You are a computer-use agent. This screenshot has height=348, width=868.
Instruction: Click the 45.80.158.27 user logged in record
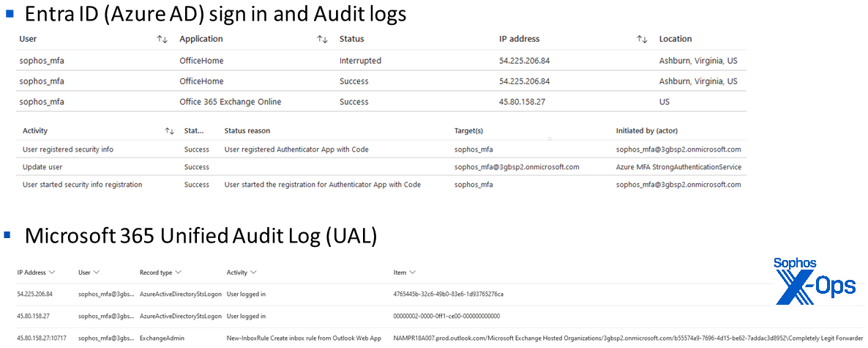pos(246,316)
